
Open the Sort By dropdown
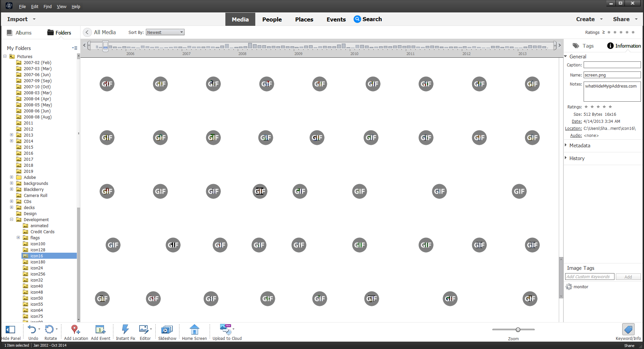165,32
